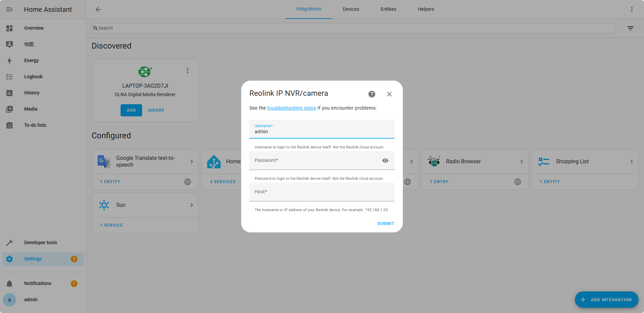Click the Username field with admin
The height and width of the screenshot is (313, 644).
322,129
